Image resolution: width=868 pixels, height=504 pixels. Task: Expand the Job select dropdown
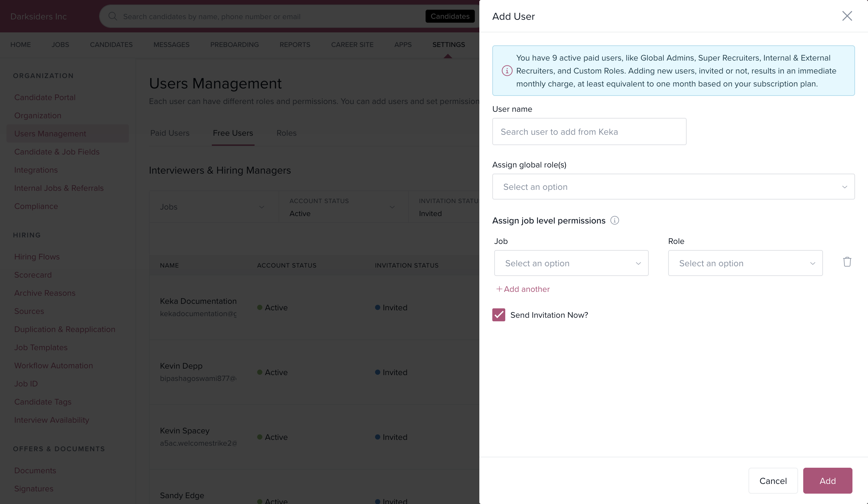coord(571,263)
